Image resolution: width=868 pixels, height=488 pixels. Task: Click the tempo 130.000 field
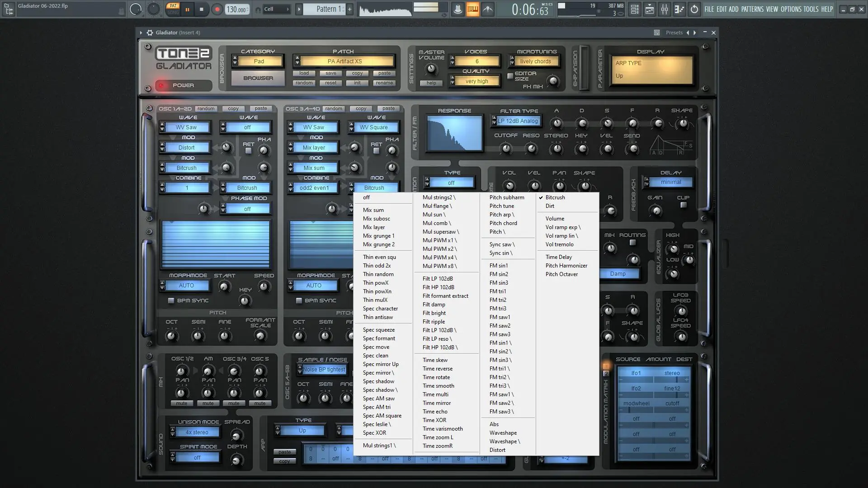pos(236,9)
